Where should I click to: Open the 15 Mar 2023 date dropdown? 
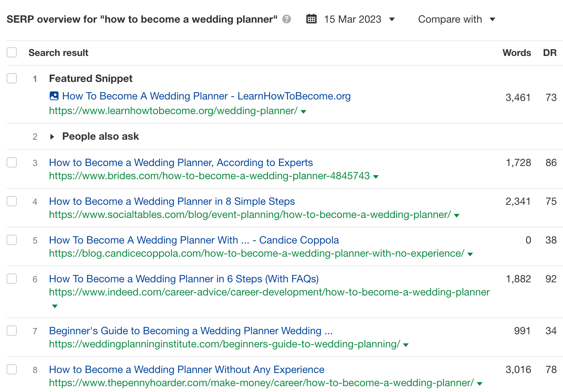[392, 19]
